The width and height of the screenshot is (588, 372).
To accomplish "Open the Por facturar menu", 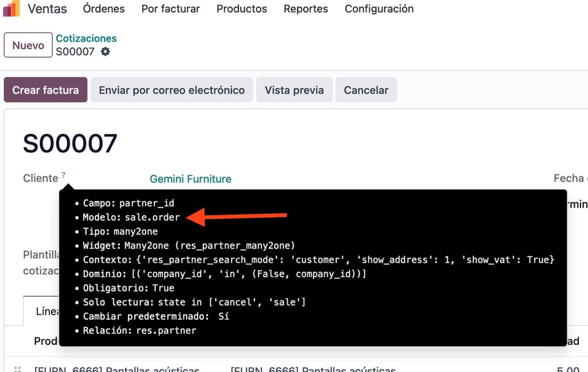I will point(171,9).
